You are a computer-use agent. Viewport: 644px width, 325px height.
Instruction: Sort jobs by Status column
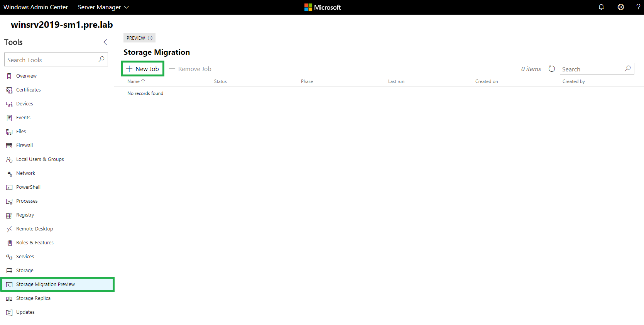(220, 81)
